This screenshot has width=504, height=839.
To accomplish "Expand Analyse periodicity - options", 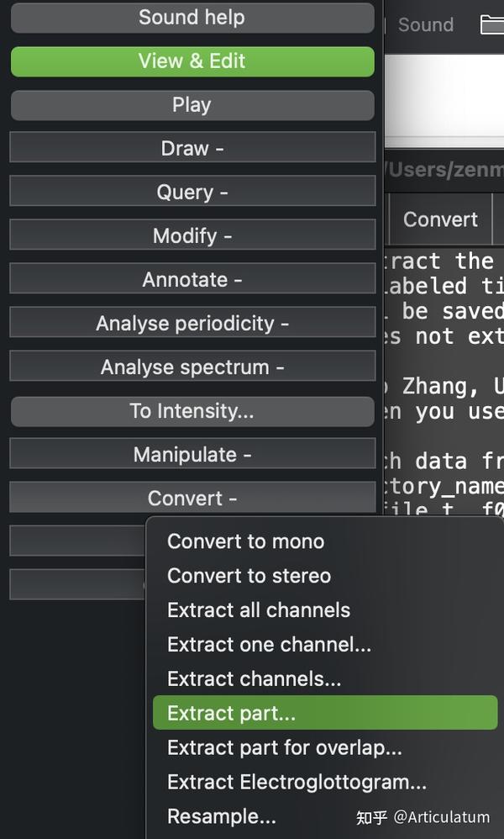I will [192, 324].
